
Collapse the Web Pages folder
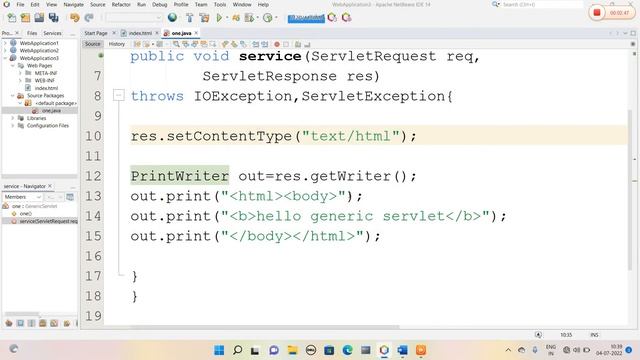click(13, 65)
